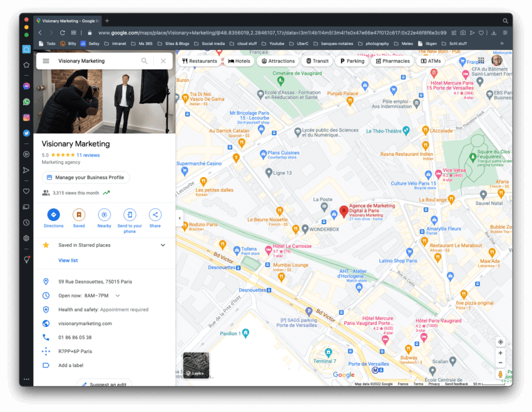Click the Cimetière de Vaugirard marker
532x412 pixels.
pos(280,81)
